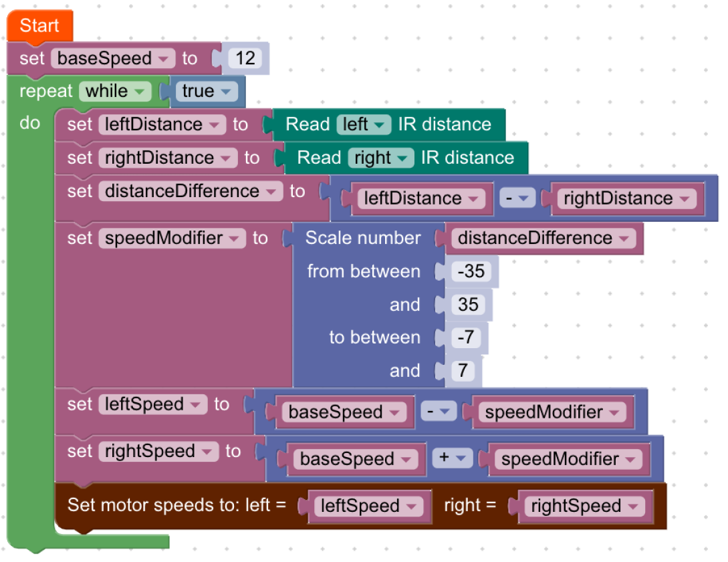Edit the number 12 value field

coord(245,59)
